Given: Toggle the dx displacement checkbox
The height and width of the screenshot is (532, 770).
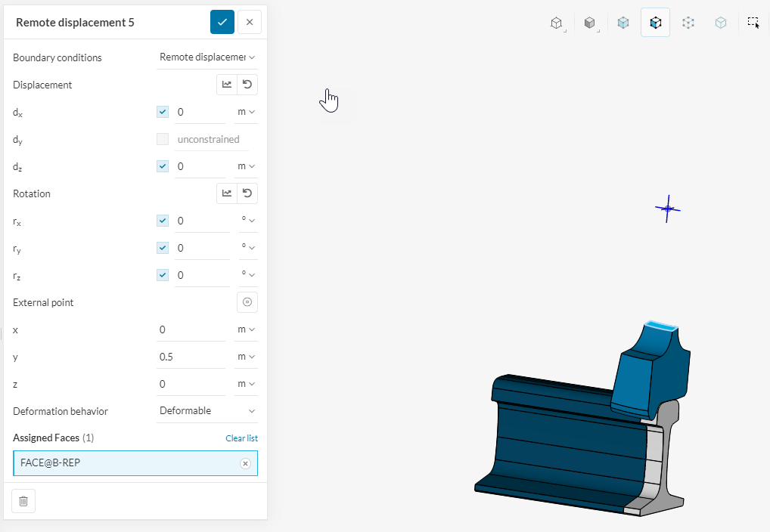Looking at the screenshot, I should (163, 112).
